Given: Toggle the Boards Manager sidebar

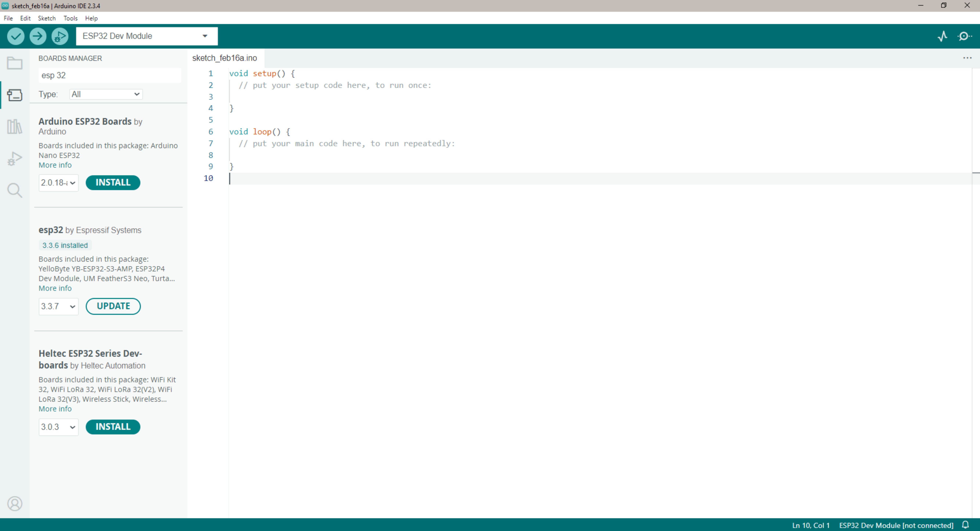Looking at the screenshot, I should point(15,95).
